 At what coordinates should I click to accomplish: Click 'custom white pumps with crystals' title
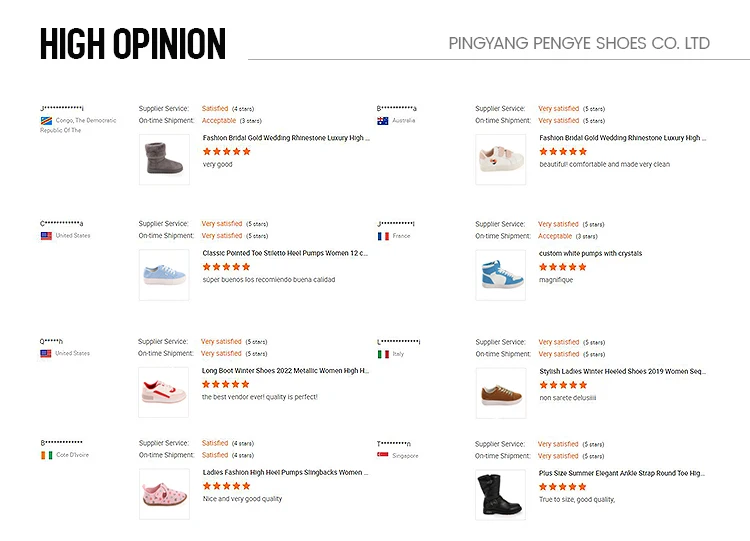tap(590, 253)
